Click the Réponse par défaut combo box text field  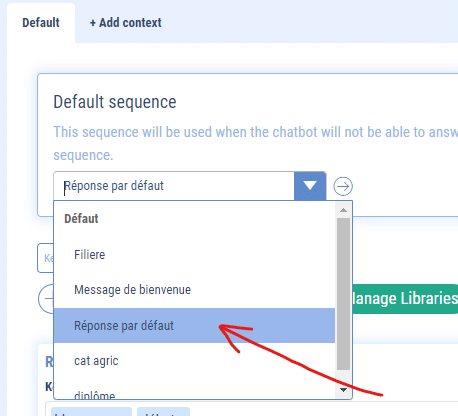174,186
